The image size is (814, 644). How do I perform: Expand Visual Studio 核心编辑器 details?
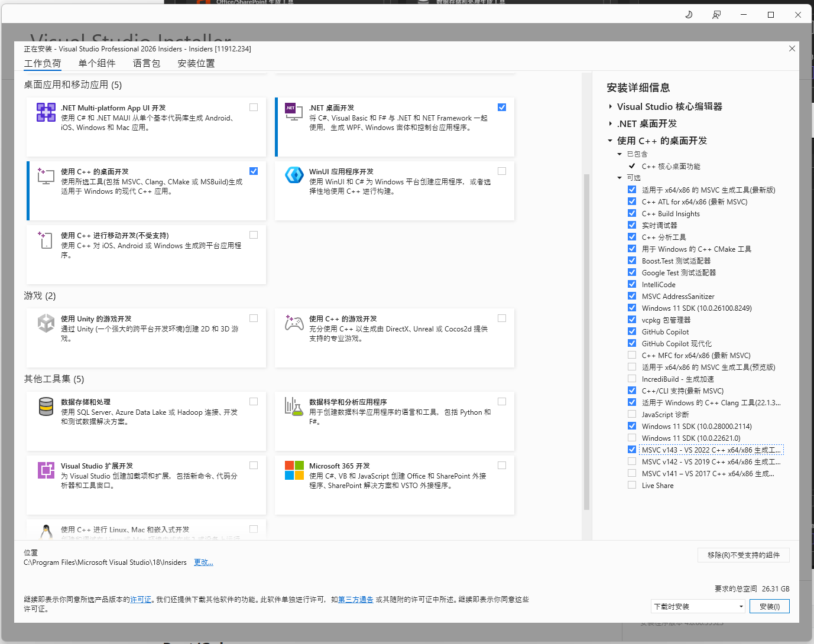tap(611, 106)
